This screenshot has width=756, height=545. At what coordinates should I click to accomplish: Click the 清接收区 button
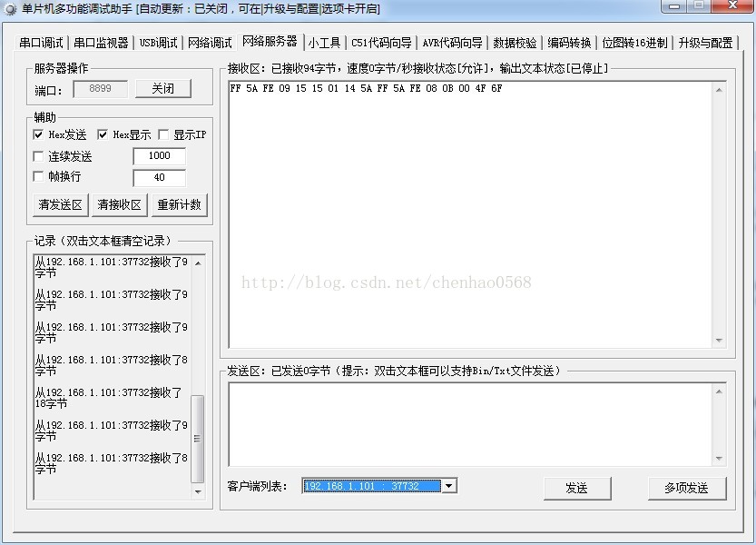click(x=119, y=204)
